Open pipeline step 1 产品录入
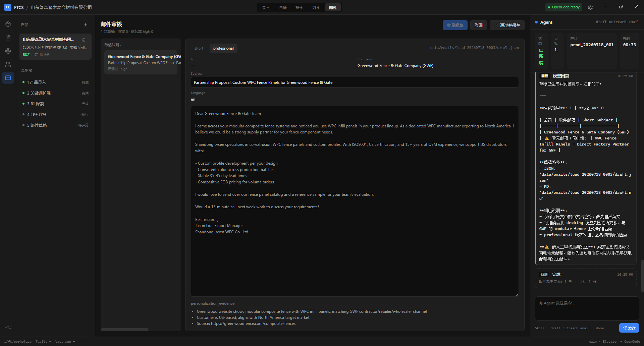 55,82
